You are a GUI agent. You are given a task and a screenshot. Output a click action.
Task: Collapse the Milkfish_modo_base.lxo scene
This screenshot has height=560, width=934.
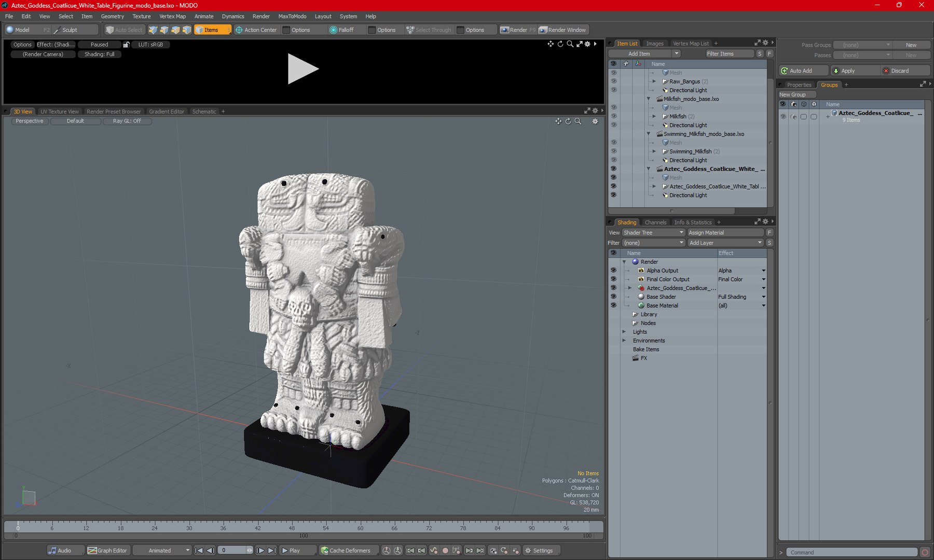[649, 99]
